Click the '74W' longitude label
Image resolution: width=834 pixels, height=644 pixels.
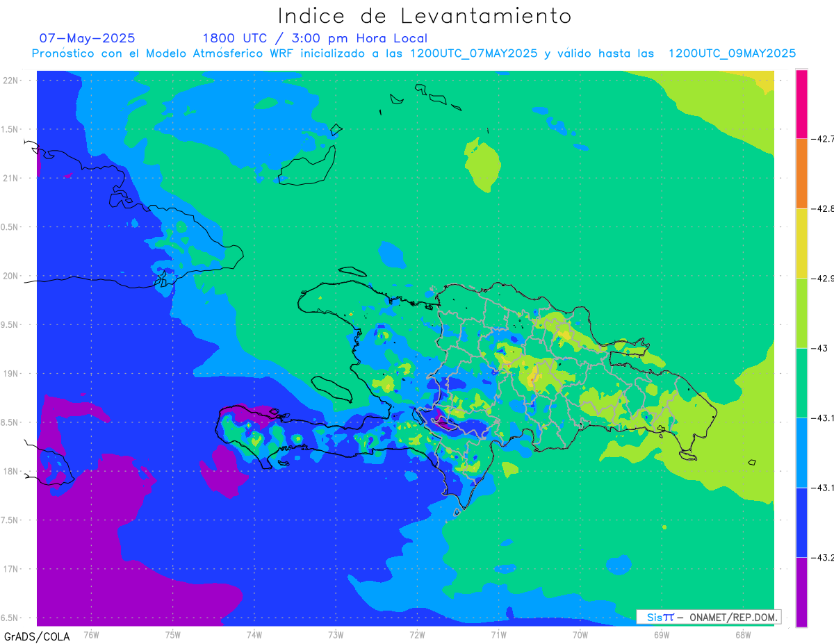click(x=254, y=634)
